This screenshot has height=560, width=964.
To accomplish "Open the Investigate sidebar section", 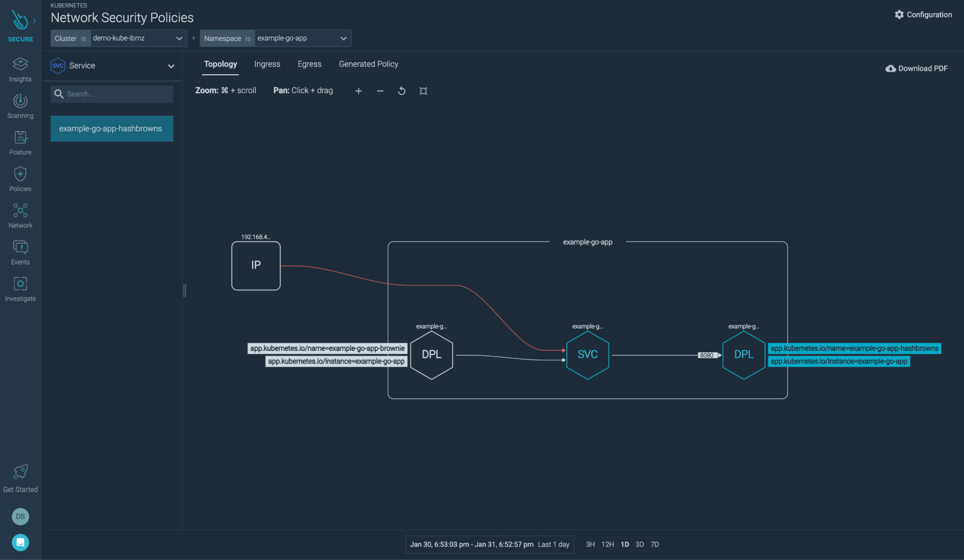I will point(20,289).
